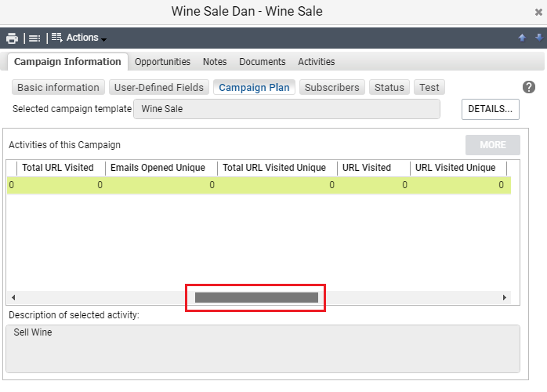Sort by Emails Opened Unique column header
The width and height of the screenshot is (547, 392).
158,168
